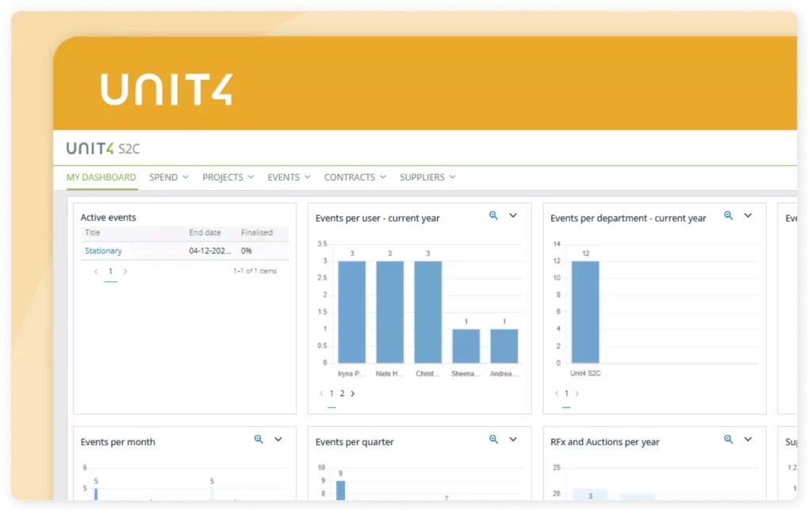Click the Unit4 S2C logo
This screenshot has width=812, height=515.
103,148
